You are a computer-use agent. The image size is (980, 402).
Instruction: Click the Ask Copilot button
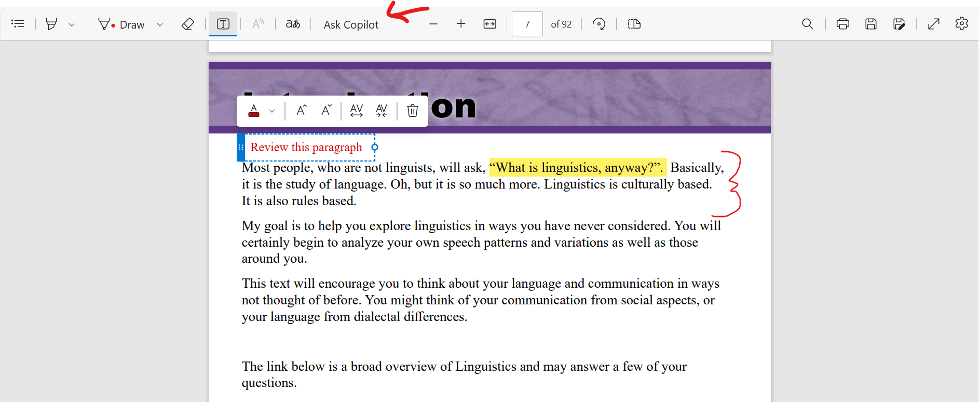[x=351, y=24]
